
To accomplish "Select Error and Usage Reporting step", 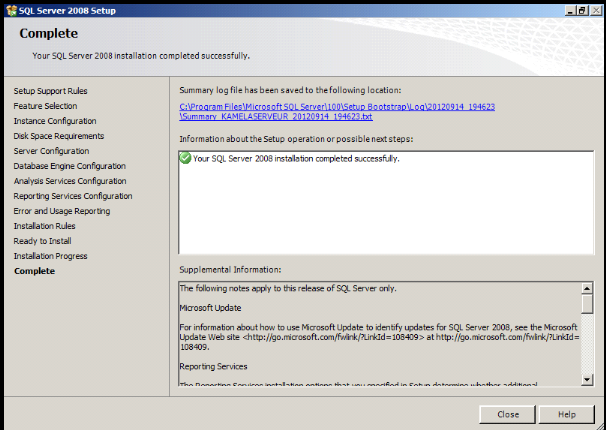I will click(62, 211).
